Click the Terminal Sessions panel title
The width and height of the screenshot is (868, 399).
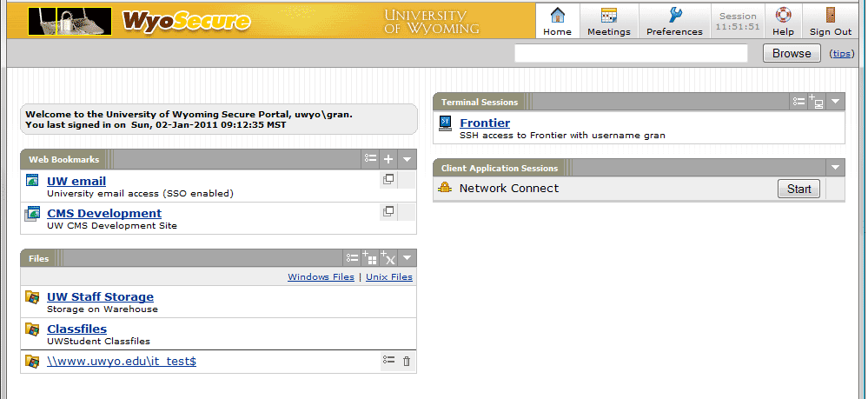click(480, 102)
